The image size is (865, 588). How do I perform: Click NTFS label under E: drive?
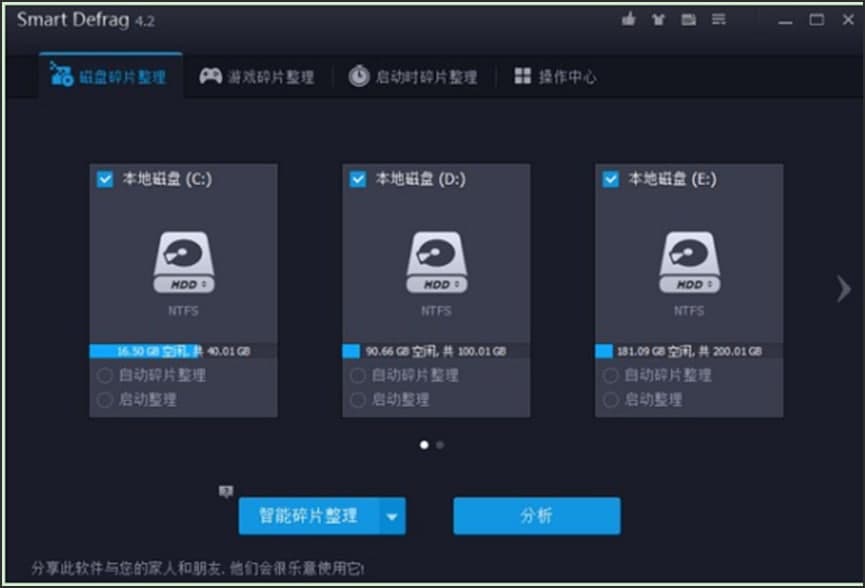pos(689,311)
